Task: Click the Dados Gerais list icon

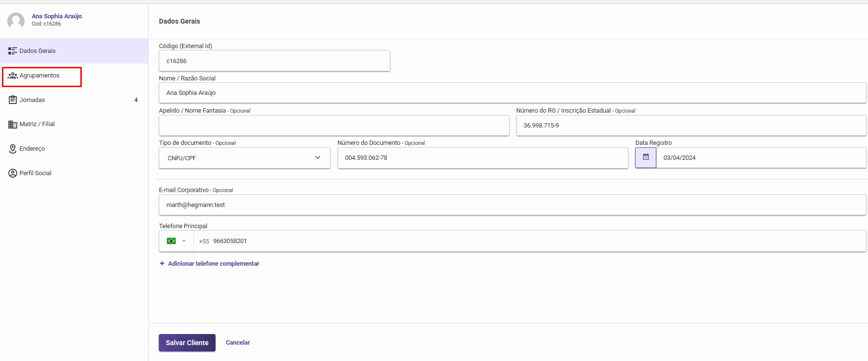Action: (x=13, y=51)
